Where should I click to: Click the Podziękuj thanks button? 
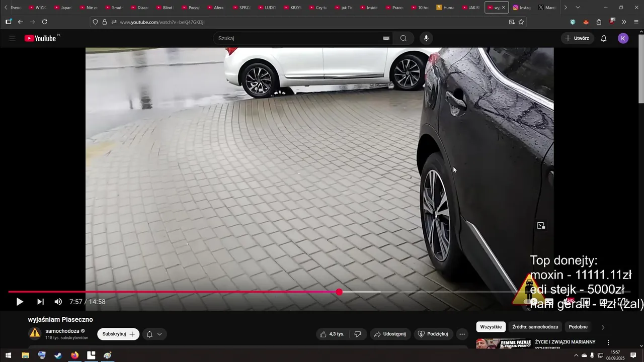coord(433,334)
